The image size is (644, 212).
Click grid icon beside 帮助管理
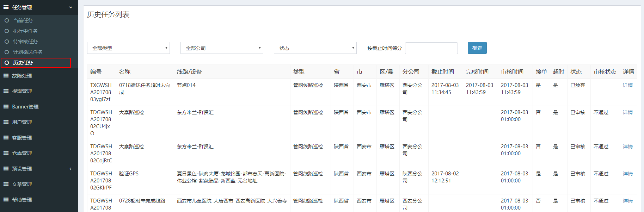click(6, 200)
